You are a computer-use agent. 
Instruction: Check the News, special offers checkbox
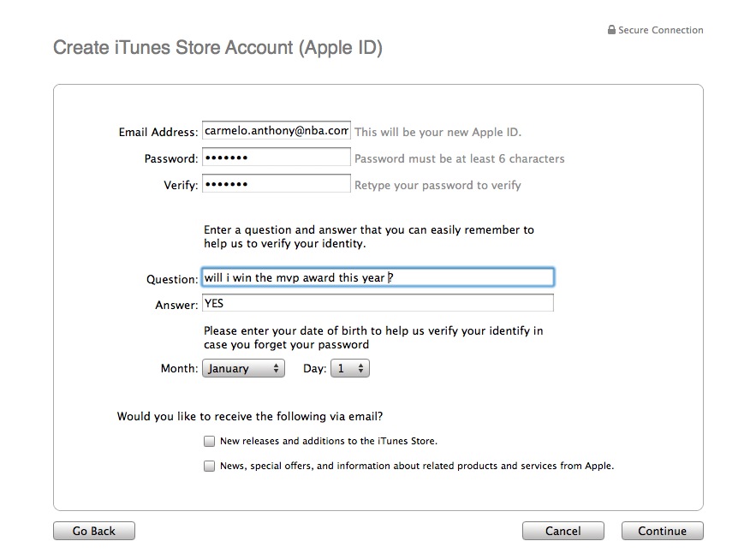coord(209,467)
